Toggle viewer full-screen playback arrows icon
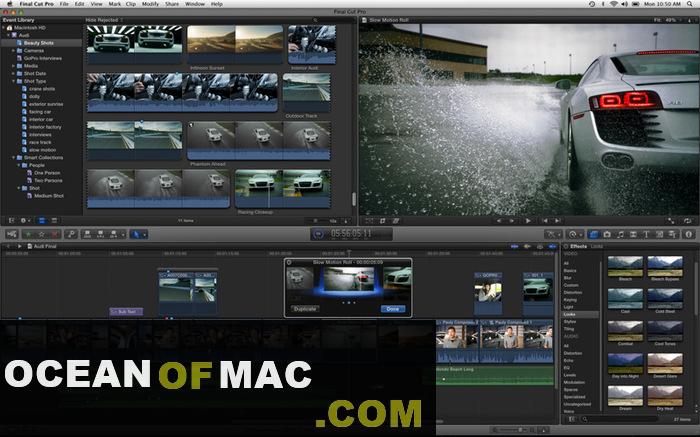700x437 pixels. (x=671, y=221)
